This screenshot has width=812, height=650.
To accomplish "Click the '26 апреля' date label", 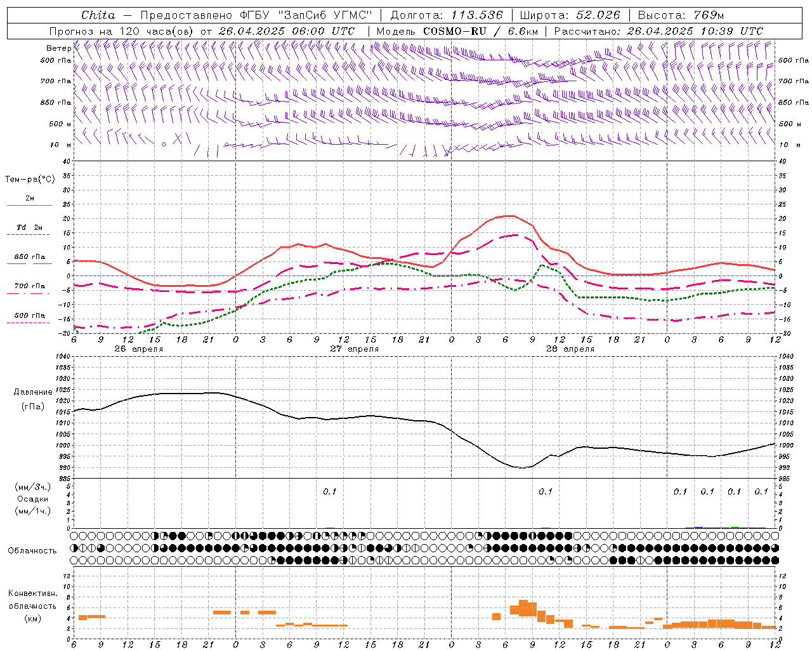I will click(x=138, y=349).
